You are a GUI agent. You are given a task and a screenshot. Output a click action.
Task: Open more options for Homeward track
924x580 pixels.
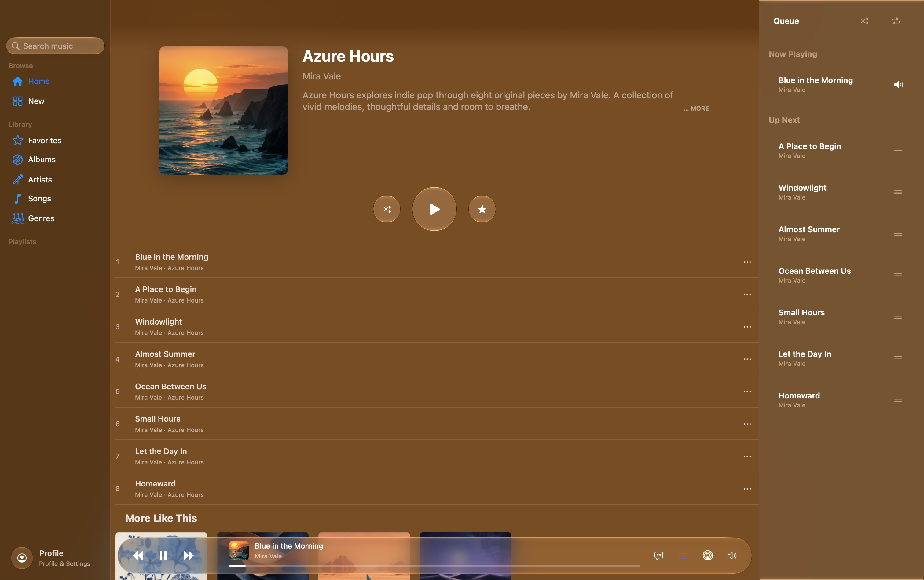click(747, 489)
